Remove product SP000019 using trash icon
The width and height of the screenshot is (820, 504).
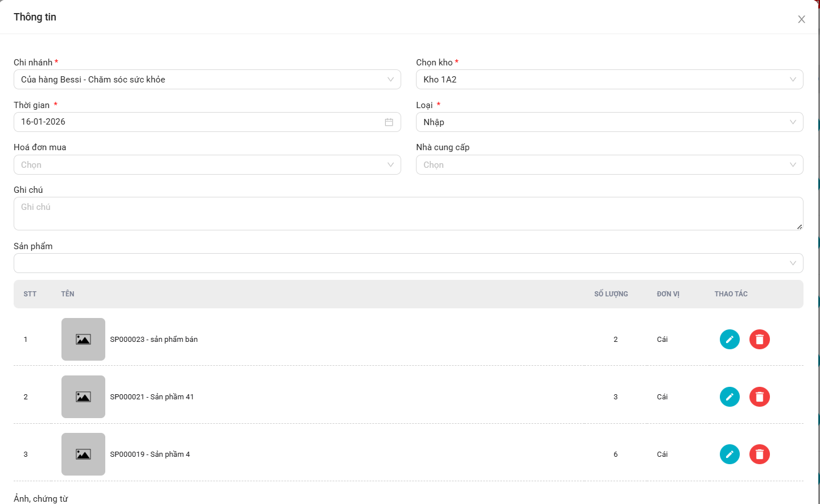[759, 455]
